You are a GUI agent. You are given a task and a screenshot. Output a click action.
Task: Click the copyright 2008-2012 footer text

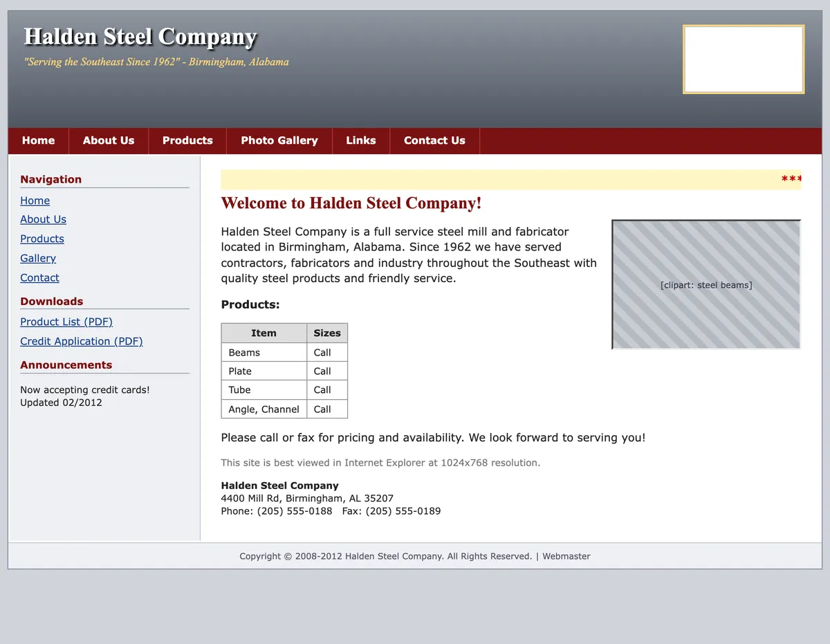[386, 556]
